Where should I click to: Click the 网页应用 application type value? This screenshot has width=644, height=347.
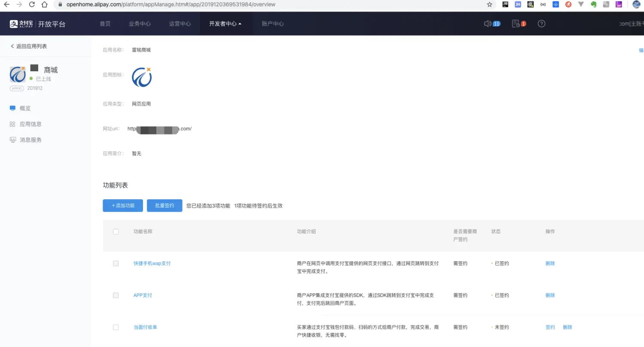pos(141,104)
